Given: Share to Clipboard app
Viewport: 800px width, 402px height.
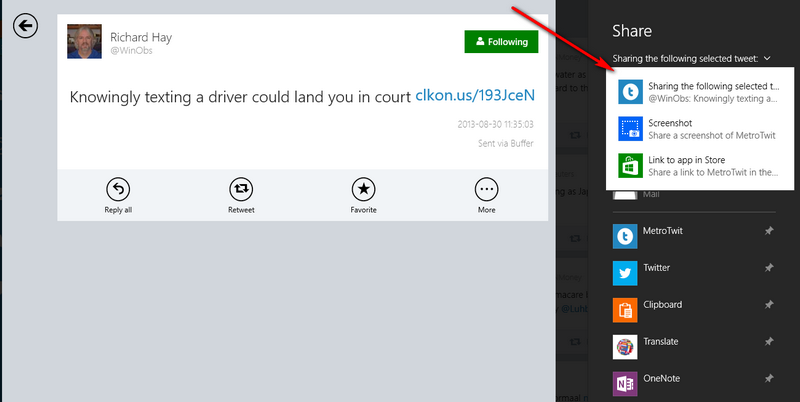Looking at the screenshot, I should pyautogui.click(x=659, y=306).
